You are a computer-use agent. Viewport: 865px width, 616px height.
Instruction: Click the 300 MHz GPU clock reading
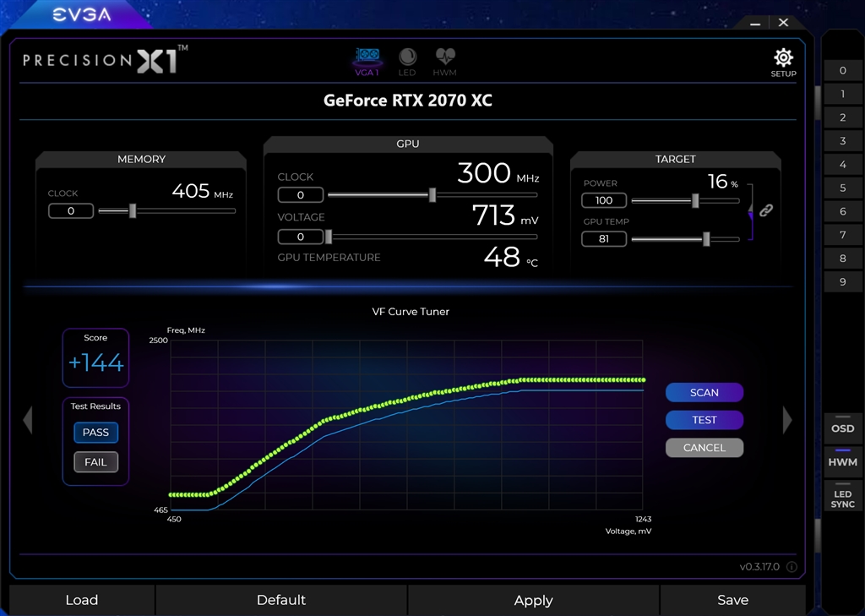pos(498,173)
